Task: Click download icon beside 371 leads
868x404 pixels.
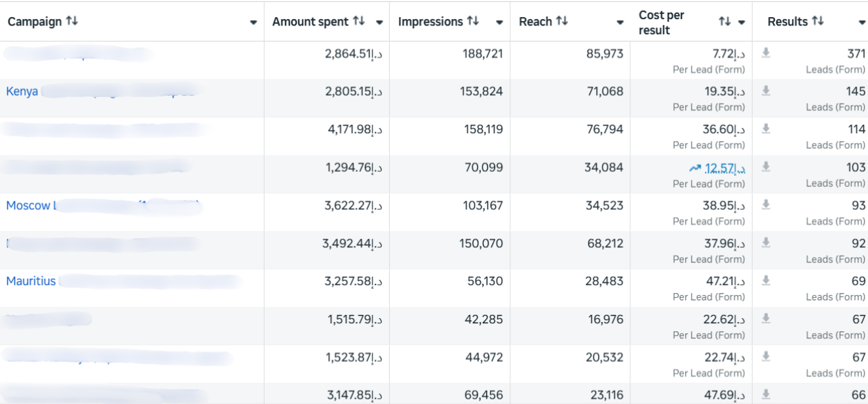Action: tap(766, 53)
